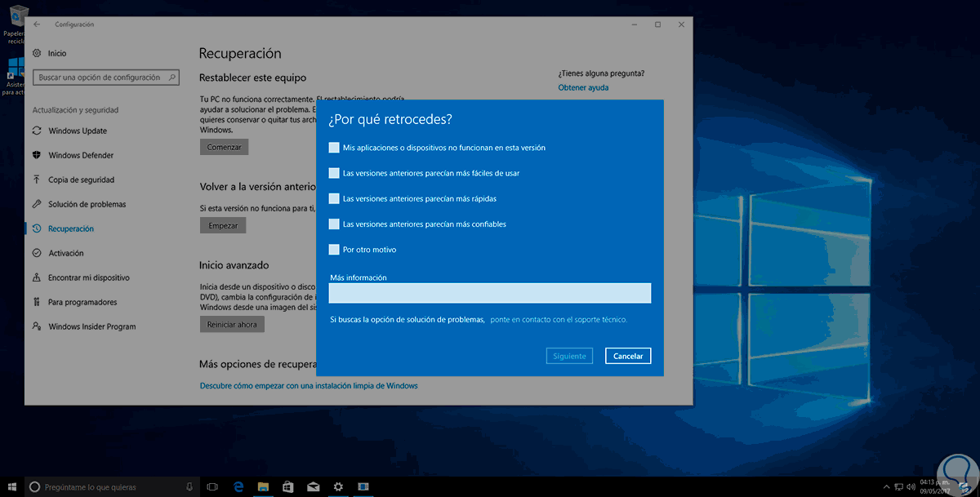Click the Comenzar button under Restablecer
This screenshot has width=980, height=497.
click(x=224, y=147)
